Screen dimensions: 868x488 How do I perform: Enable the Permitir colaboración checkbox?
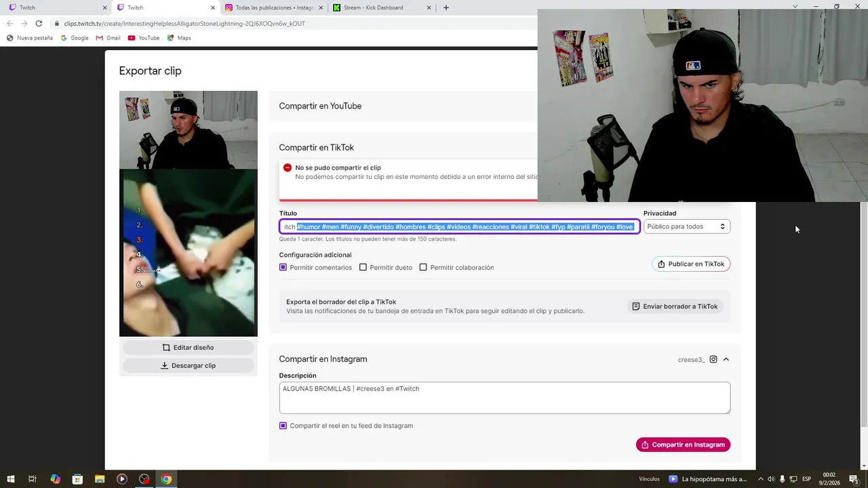(423, 267)
